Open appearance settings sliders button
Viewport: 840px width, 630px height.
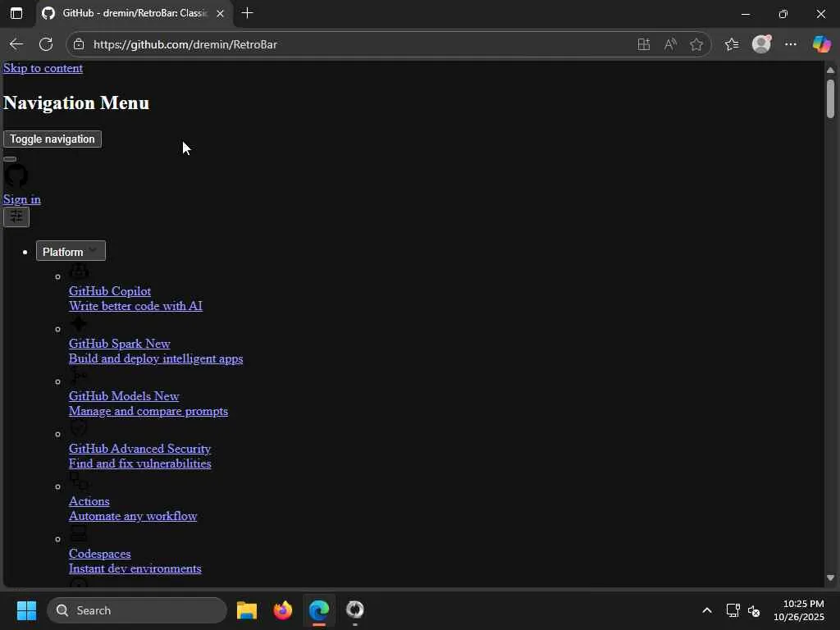pos(16,217)
